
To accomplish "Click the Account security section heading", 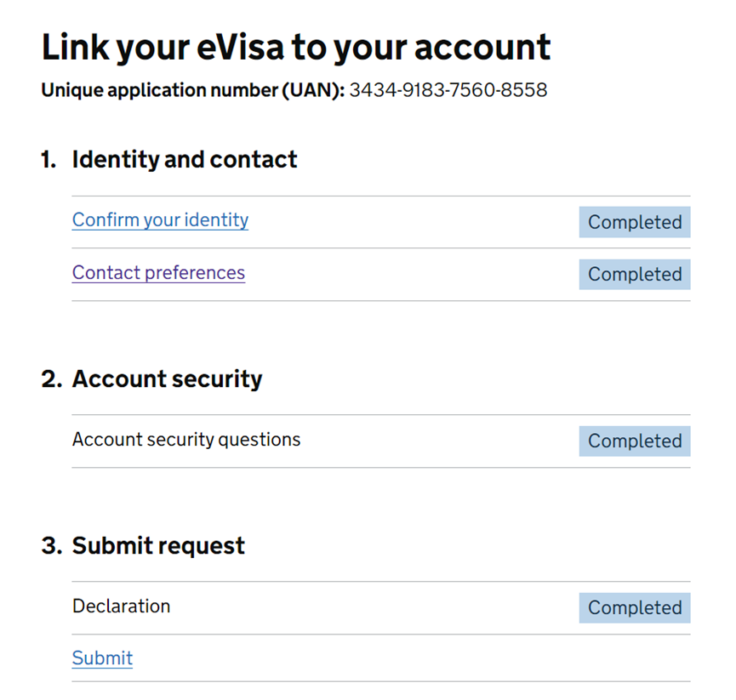I will [x=167, y=379].
